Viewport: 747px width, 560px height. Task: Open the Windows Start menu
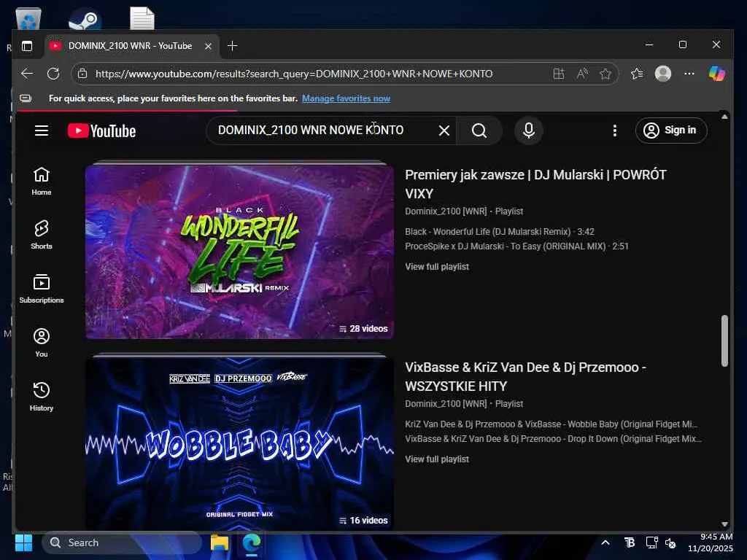pyautogui.click(x=23, y=542)
